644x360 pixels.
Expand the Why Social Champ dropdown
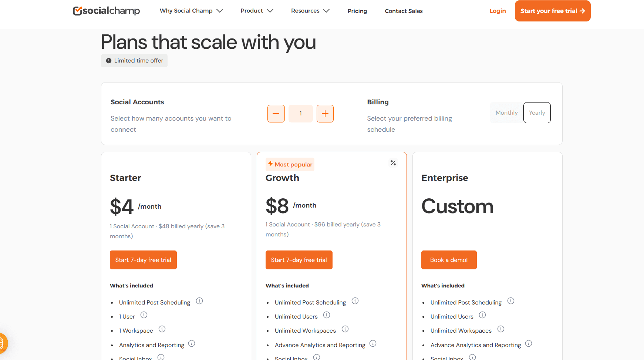[191, 11]
